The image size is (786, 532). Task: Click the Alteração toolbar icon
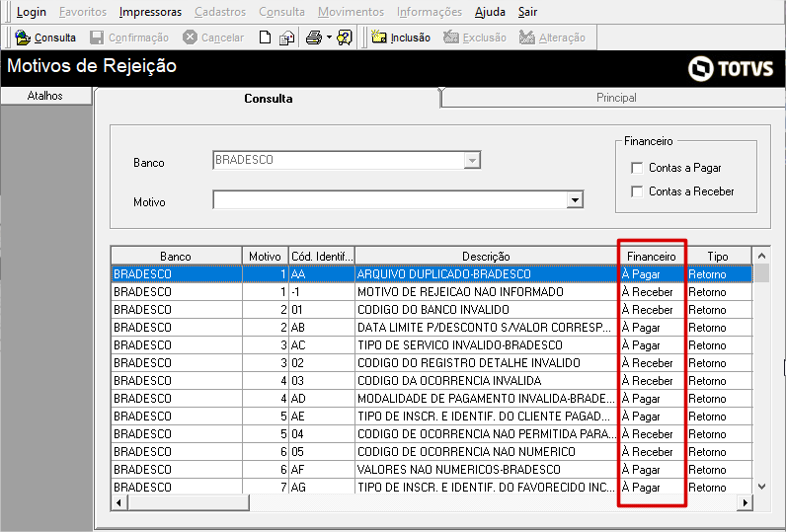[x=527, y=38]
